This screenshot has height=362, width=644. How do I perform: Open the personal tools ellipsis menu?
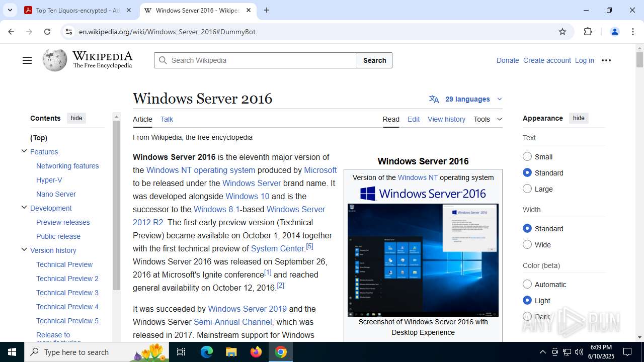(x=606, y=60)
